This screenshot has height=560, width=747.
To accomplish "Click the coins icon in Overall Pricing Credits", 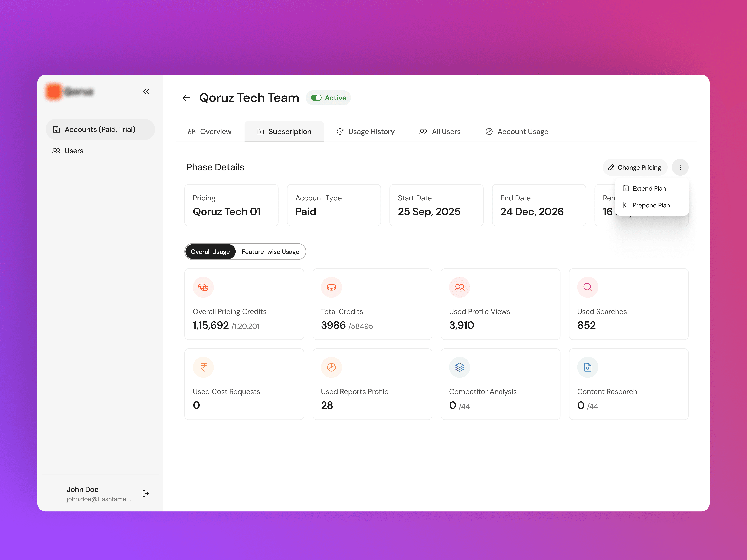I will coord(203,287).
